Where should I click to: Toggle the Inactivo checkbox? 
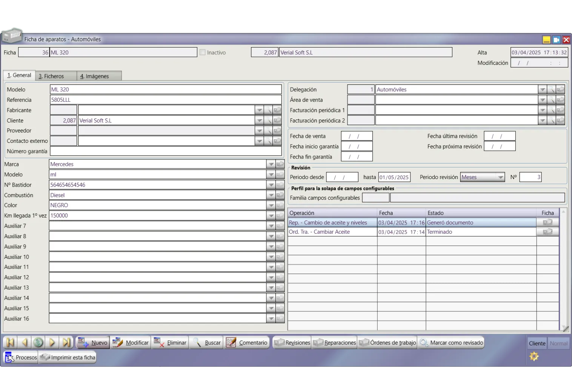(x=203, y=53)
